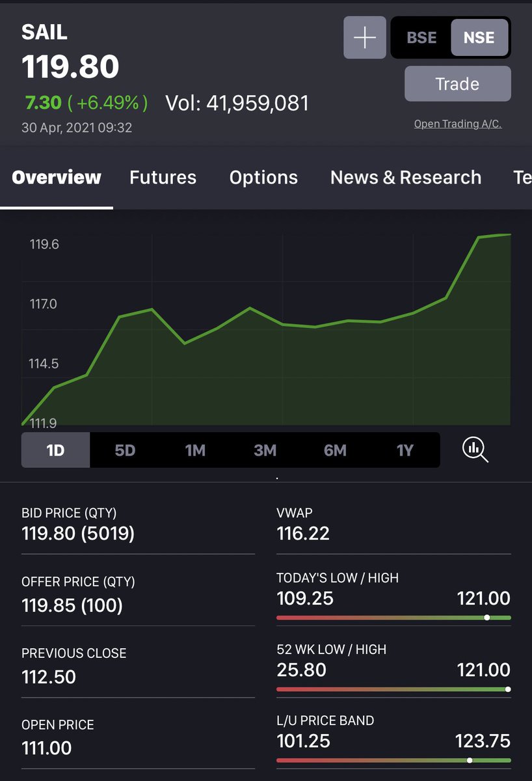Open the Open Trading A/C. link
Image resolution: width=532 pixels, height=781 pixels.
458,124
